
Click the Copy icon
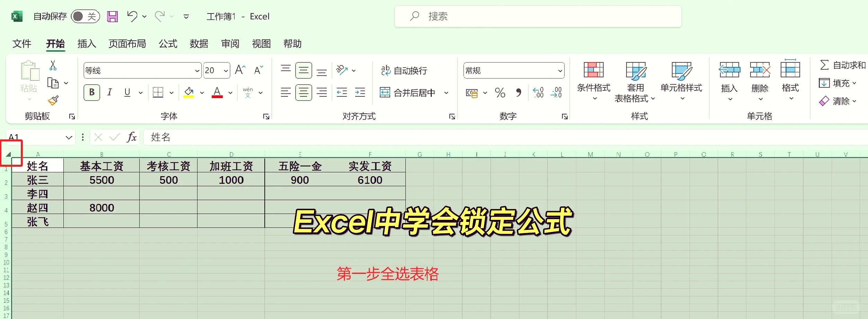[x=53, y=83]
